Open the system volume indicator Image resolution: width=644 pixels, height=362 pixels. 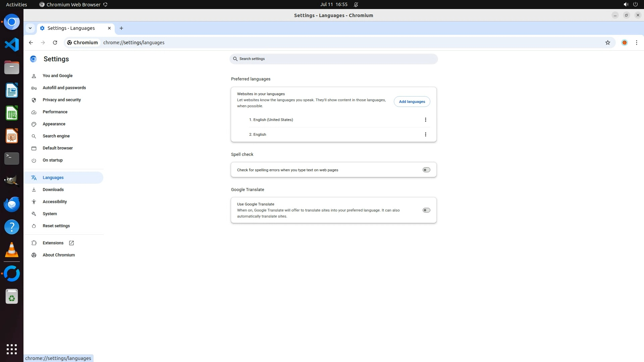pyautogui.click(x=626, y=4)
